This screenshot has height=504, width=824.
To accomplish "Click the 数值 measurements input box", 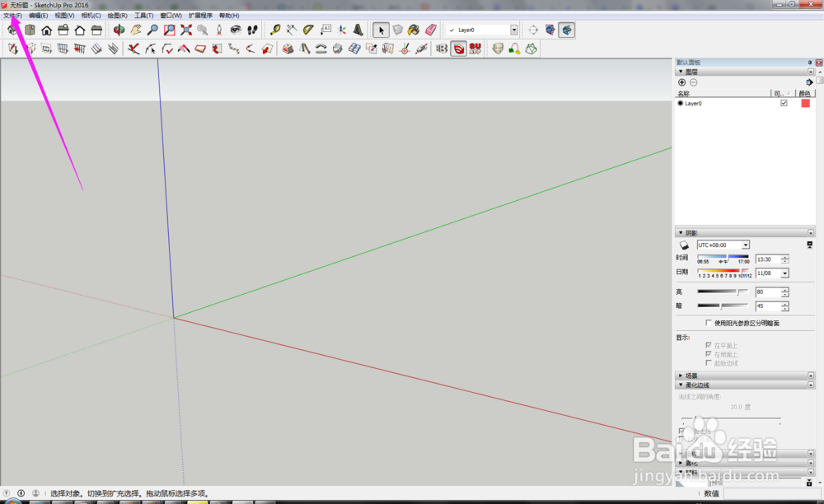I will (x=770, y=493).
